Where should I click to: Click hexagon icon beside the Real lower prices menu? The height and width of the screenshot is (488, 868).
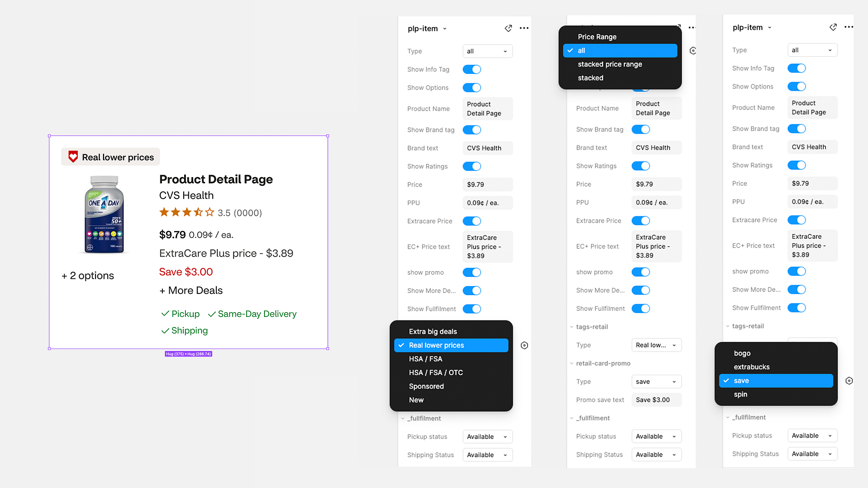pos(525,345)
